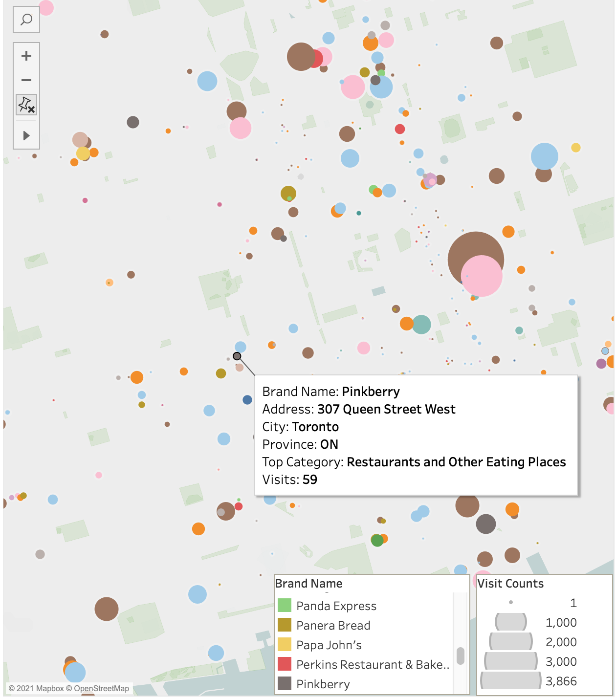The width and height of the screenshot is (616, 699).
Task: Select the highlighted Pinkberry mark on the map
Action: (238, 356)
